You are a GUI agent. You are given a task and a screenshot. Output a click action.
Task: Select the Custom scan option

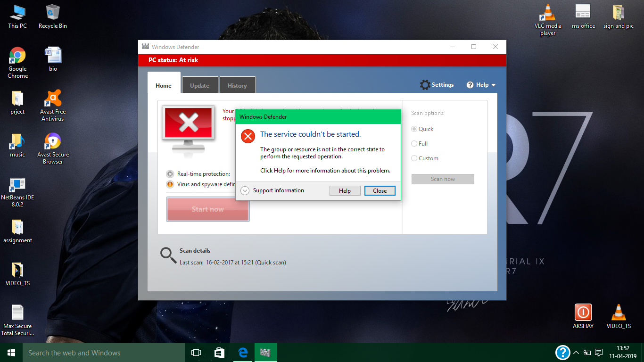pyautogui.click(x=425, y=158)
